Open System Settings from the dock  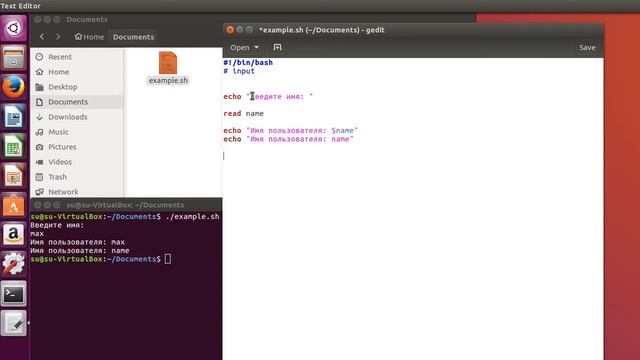point(13,264)
